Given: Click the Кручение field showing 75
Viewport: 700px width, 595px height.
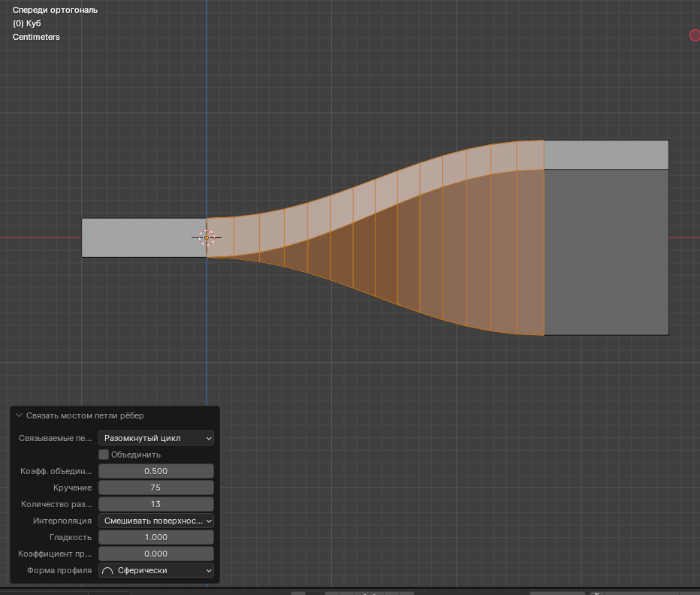Looking at the screenshot, I should [156, 488].
